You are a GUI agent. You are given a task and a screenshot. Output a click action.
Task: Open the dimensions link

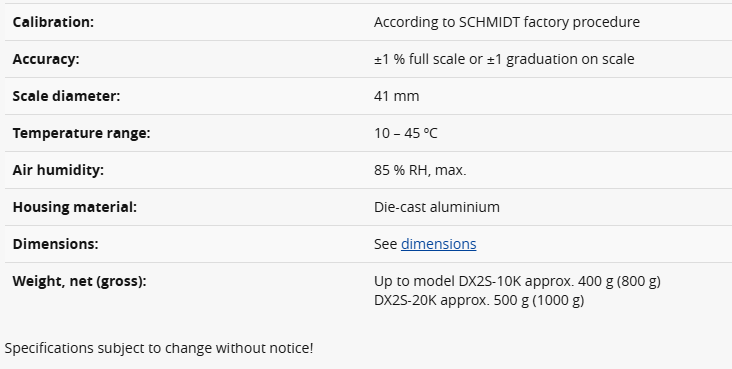[438, 244]
